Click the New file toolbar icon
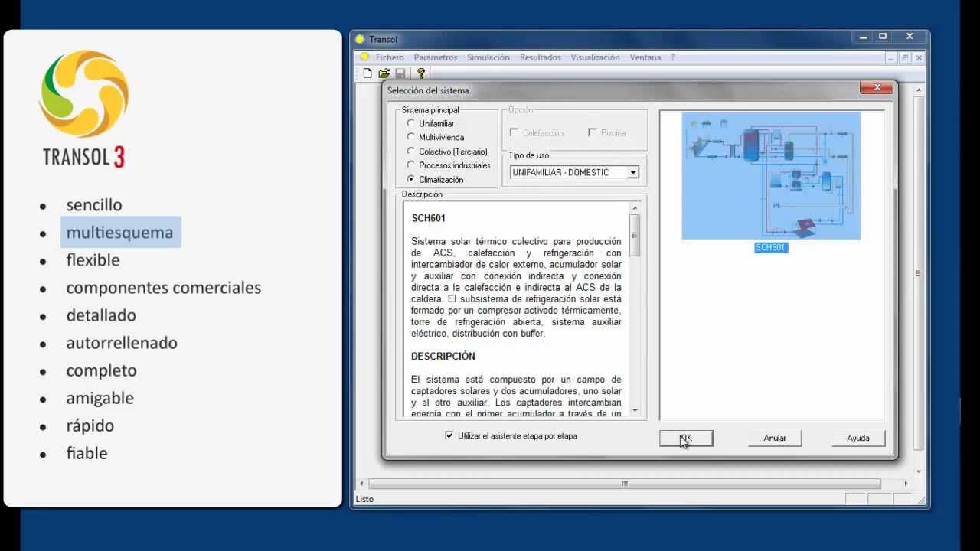 (367, 73)
